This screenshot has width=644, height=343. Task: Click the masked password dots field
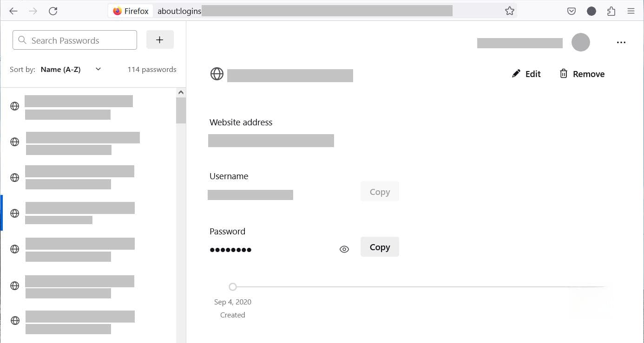(230, 250)
